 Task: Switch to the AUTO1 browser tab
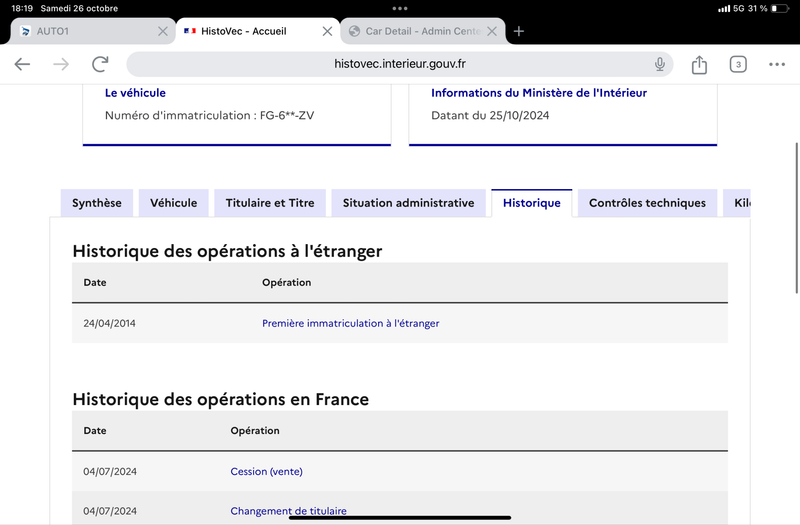pyautogui.click(x=93, y=31)
